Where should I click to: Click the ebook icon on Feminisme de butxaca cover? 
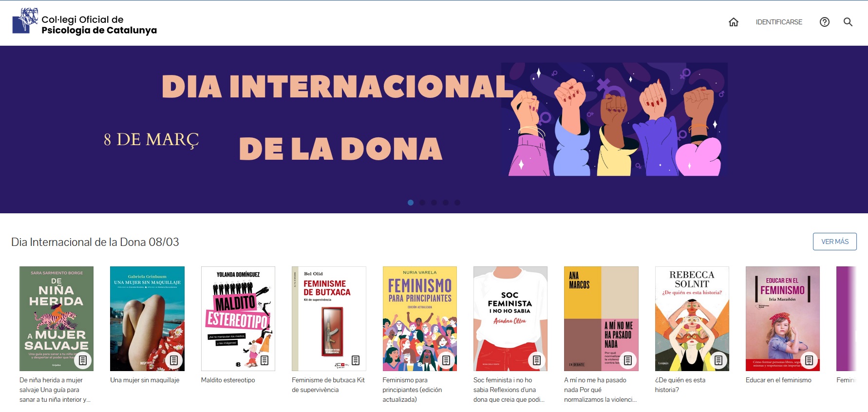[x=356, y=360]
